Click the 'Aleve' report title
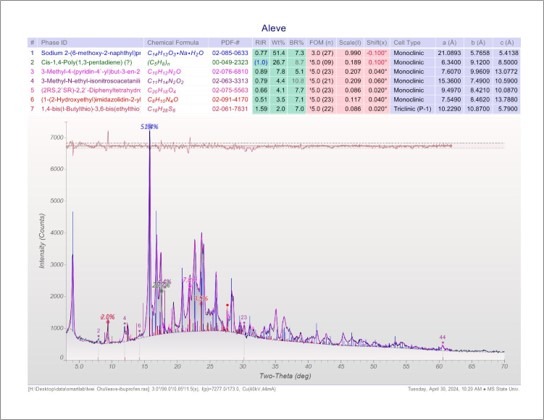The image size is (544, 420). [x=273, y=28]
